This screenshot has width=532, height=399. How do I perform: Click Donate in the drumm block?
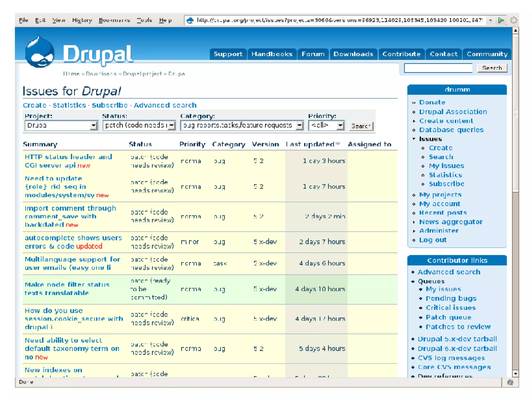[432, 102]
